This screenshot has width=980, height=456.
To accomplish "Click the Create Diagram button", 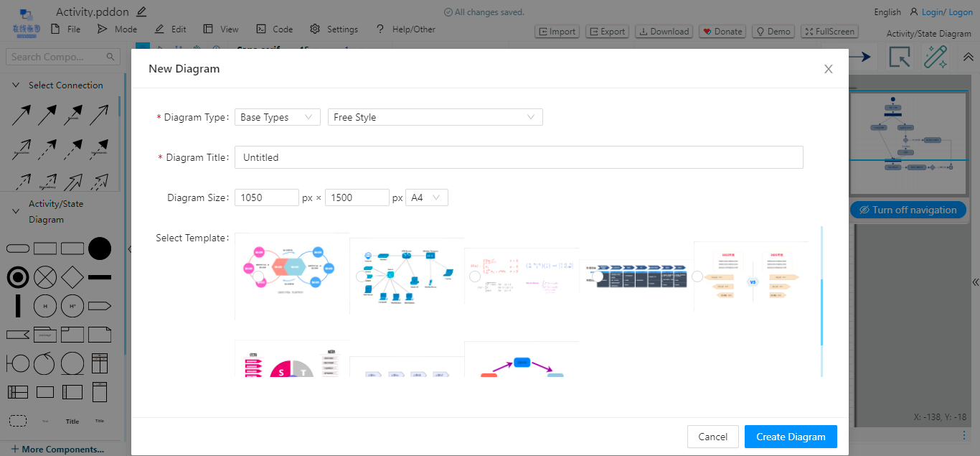I will 791,437.
